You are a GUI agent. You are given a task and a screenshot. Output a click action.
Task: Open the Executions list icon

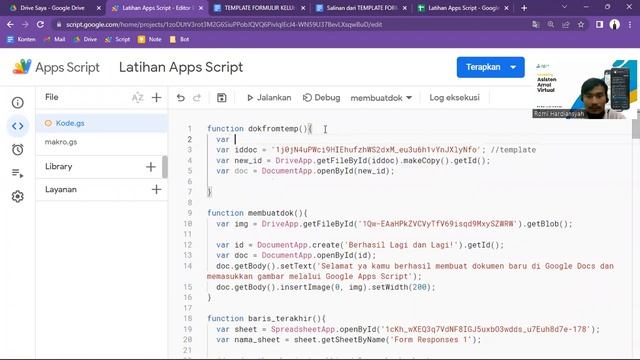[18, 173]
